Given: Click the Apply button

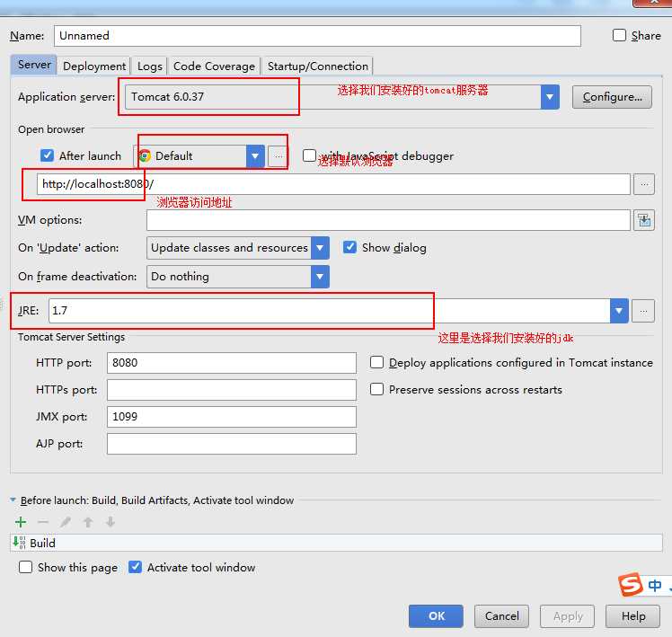Looking at the screenshot, I should [568, 616].
